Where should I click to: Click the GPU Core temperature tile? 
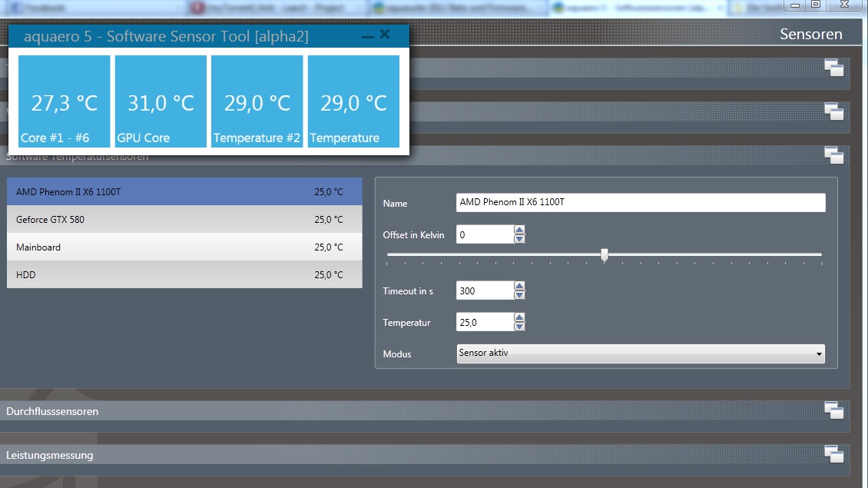click(x=161, y=101)
